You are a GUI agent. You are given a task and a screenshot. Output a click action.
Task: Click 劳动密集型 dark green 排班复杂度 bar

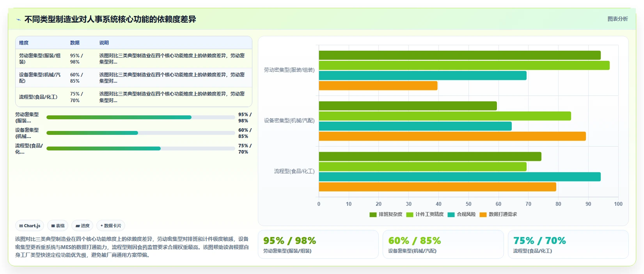pyautogui.click(x=459, y=55)
